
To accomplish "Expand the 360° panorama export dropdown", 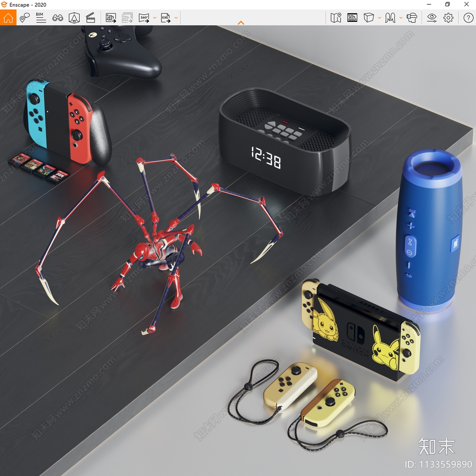I will 155,18.
